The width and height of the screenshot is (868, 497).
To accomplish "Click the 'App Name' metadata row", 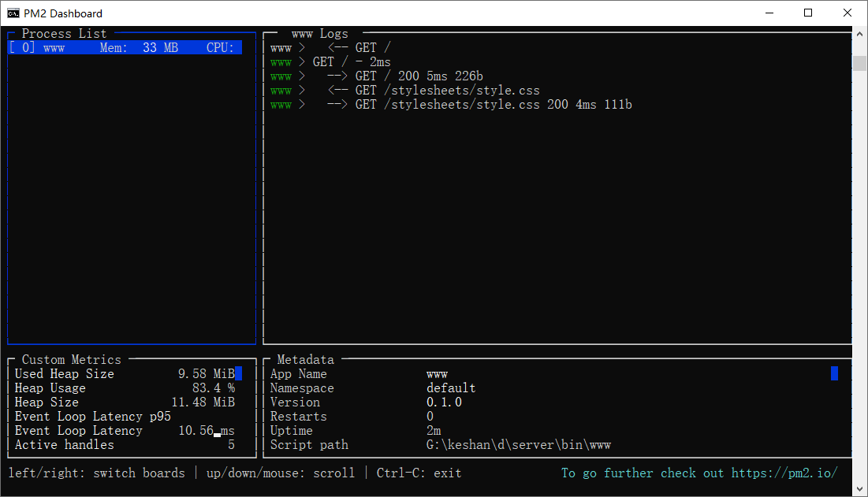I will click(x=359, y=373).
